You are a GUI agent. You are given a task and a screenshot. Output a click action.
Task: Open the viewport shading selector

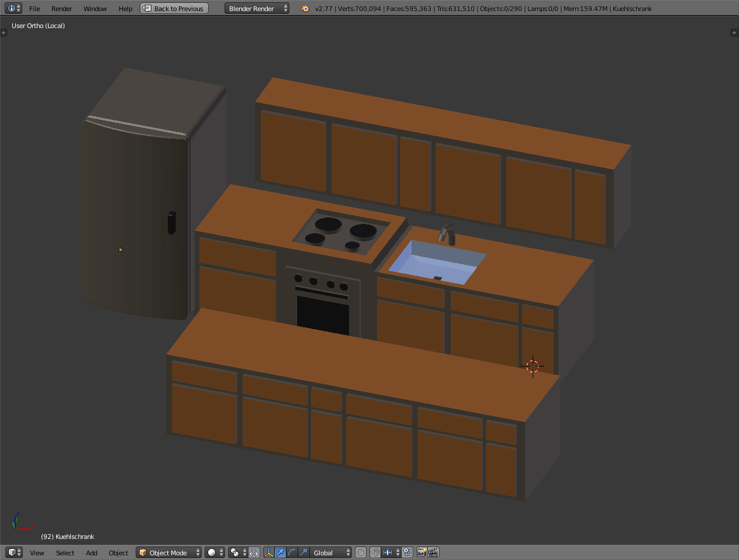pos(215,552)
